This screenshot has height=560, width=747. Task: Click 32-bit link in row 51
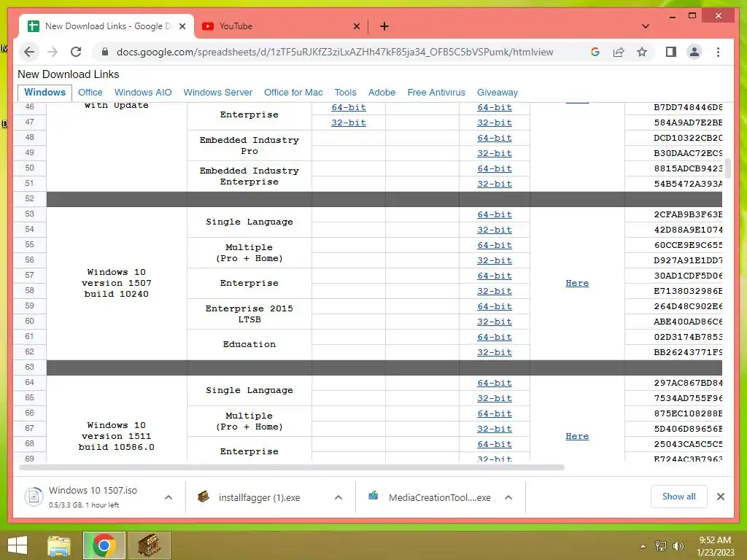(x=495, y=184)
